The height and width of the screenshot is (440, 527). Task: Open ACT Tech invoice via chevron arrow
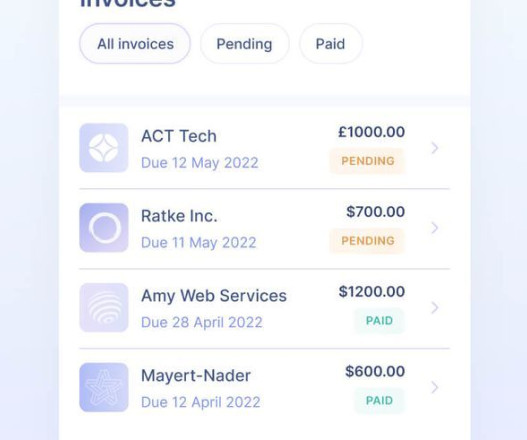(435, 148)
